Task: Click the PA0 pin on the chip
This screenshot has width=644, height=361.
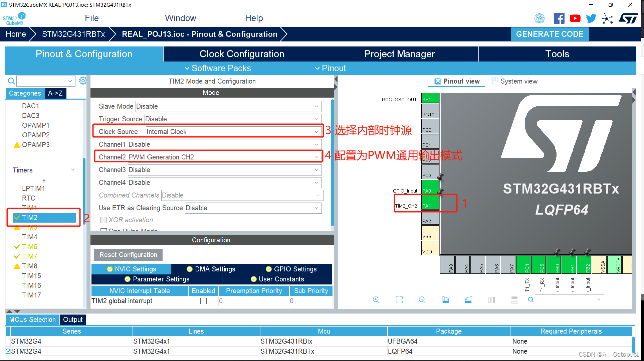Action: (x=430, y=188)
